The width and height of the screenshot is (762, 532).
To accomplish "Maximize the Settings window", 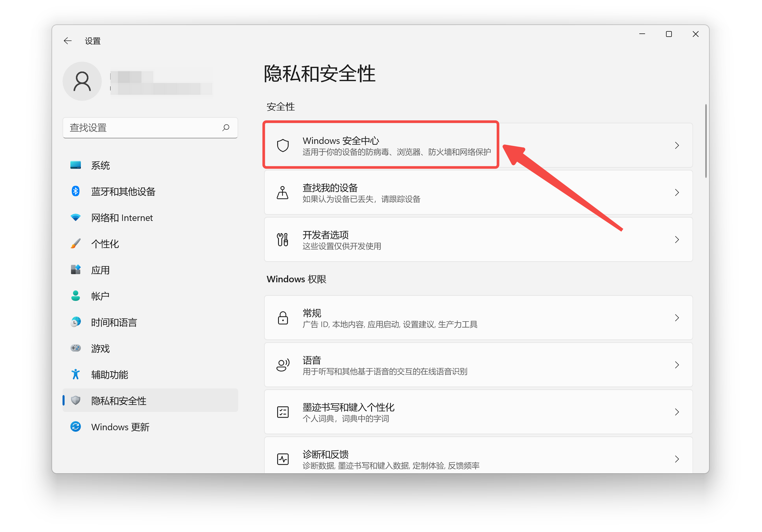I will point(669,34).
